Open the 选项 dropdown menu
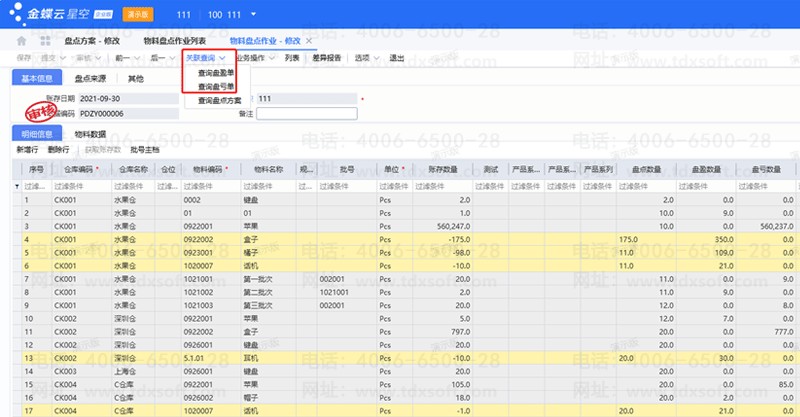The height and width of the screenshot is (417, 800). coord(365,58)
